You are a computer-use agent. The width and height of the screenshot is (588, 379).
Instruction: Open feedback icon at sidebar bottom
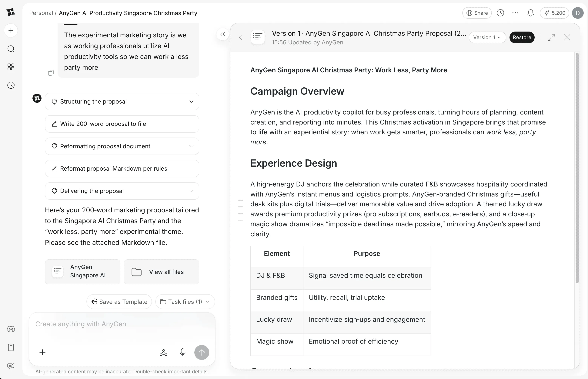pyautogui.click(x=11, y=366)
